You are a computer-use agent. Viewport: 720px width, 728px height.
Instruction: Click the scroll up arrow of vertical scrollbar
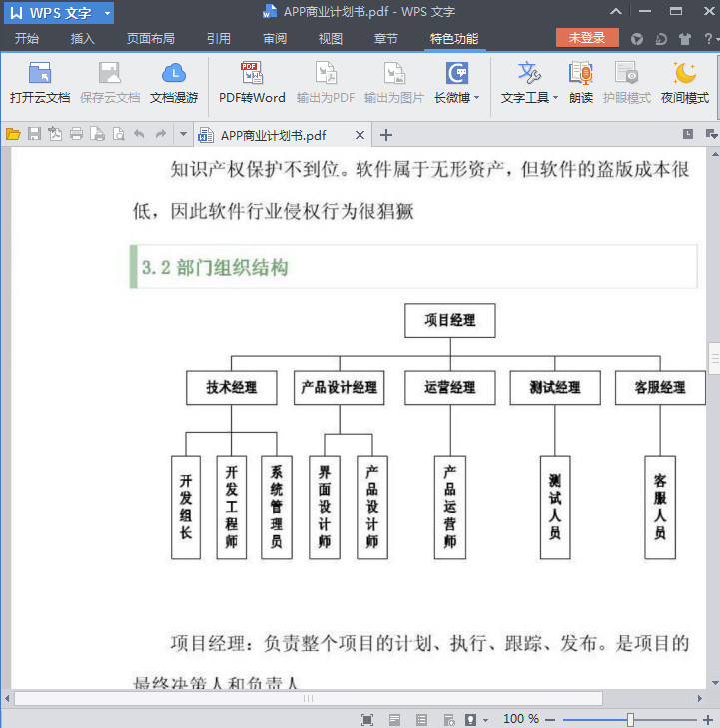pos(715,154)
